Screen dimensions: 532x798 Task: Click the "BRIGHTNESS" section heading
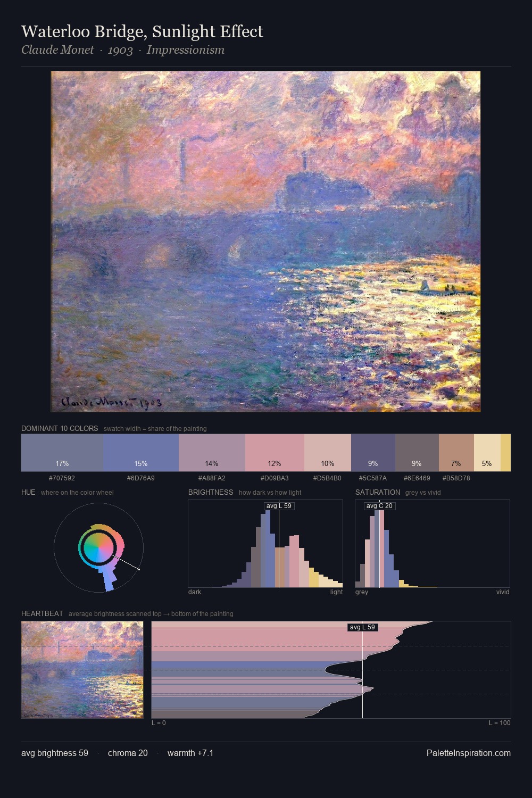coord(211,492)
